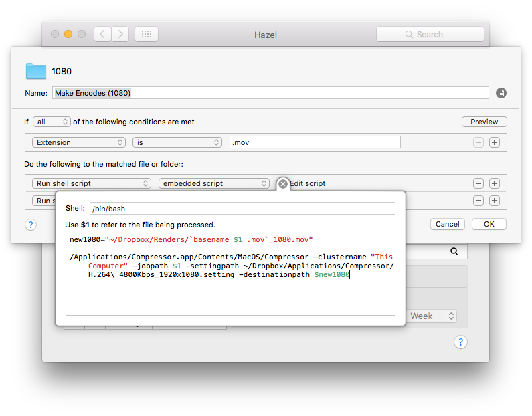
Task: Open the 'all' conditions dropdown
Action: 52,122
